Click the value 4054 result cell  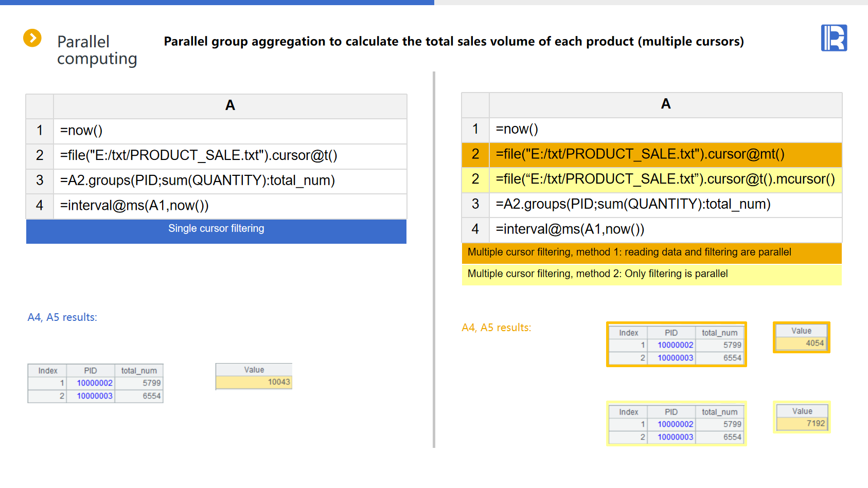802,343
